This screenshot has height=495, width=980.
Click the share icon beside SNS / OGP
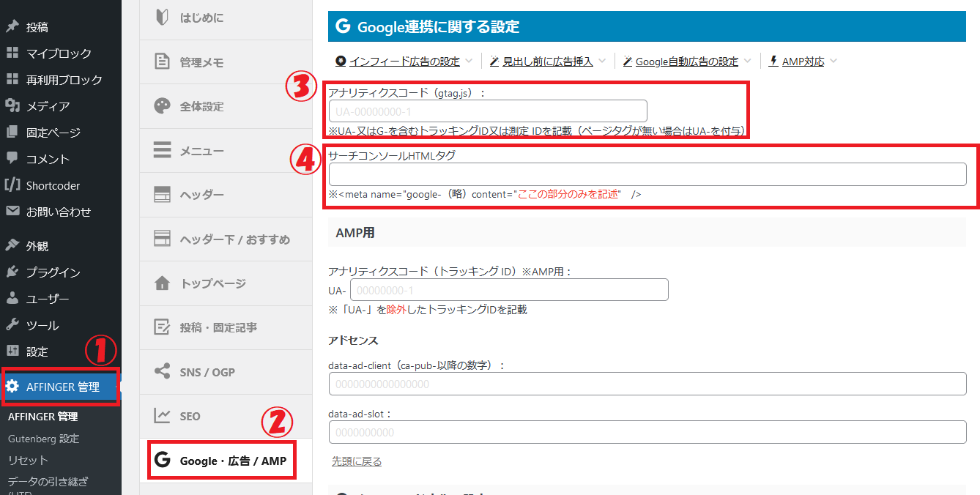(163, 372)
